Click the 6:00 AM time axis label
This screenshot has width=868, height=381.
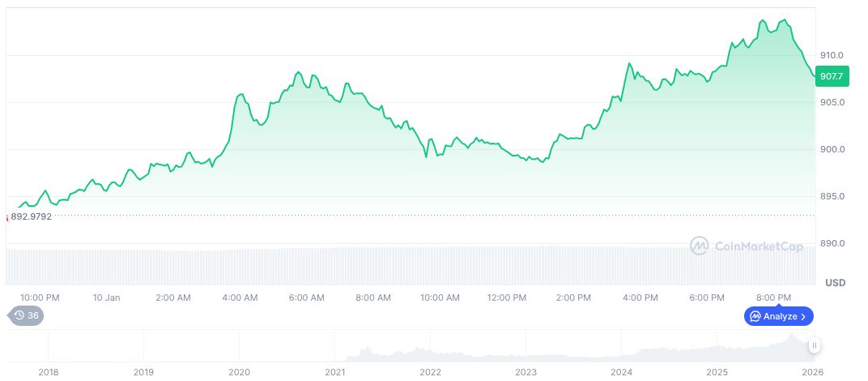click(307, 298)
